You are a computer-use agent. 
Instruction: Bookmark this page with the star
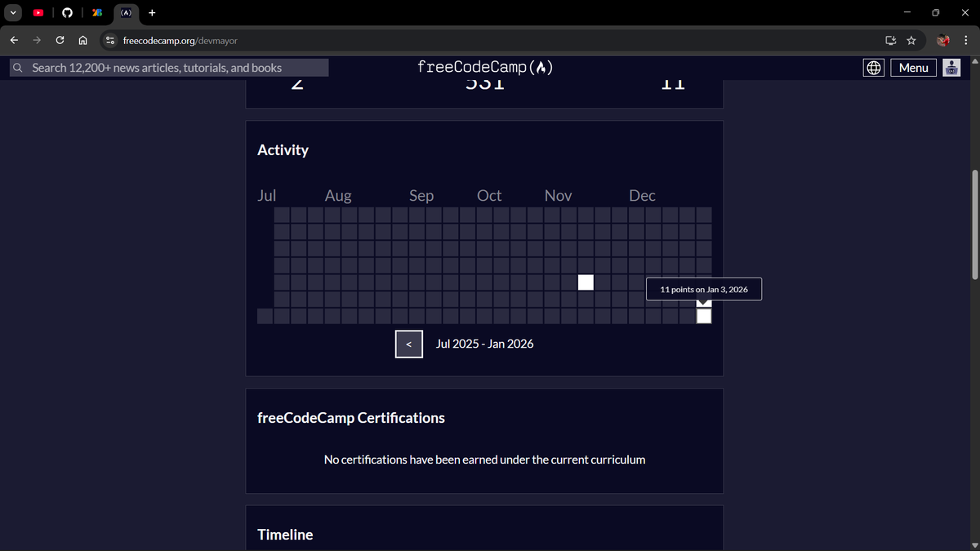pyautogui.click(x=911, y=40)
